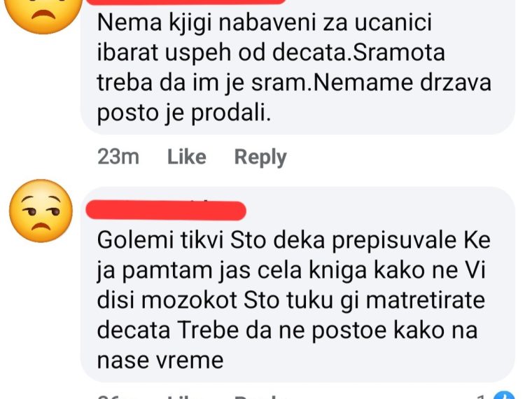Screen dimensions: 532x399
Task: Reply to the 'Nema kjigi' comment
Action: (260, 157)
